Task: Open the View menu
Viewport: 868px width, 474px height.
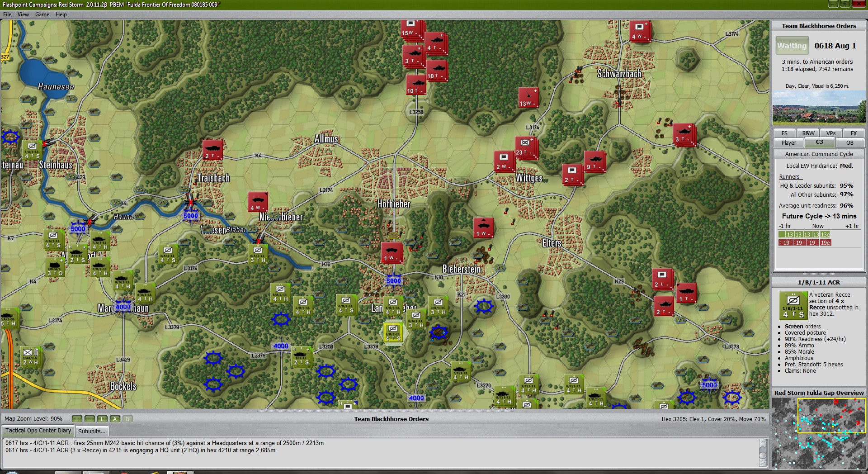Action: (23, 14)
